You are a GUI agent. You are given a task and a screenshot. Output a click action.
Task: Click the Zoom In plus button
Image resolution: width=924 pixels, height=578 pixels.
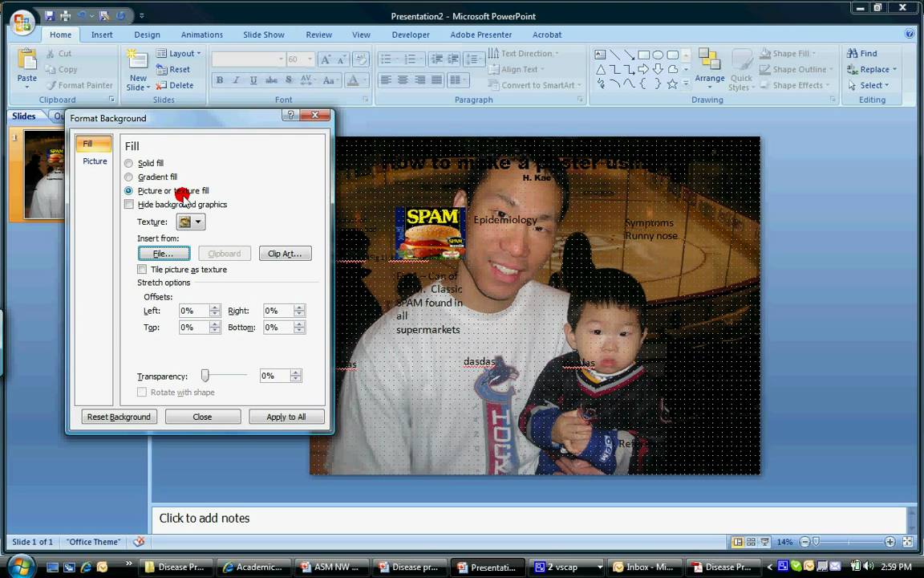click(x=890, y=541)
